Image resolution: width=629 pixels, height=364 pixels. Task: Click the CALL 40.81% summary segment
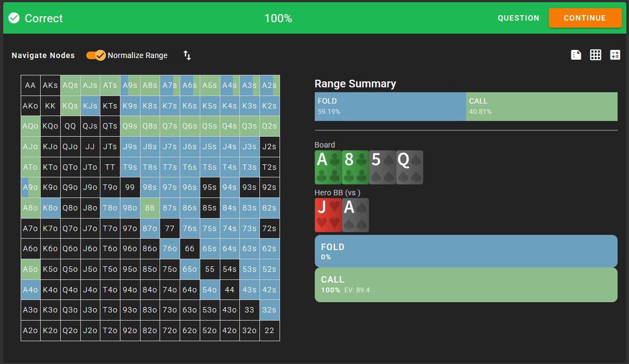click(542, 107)
